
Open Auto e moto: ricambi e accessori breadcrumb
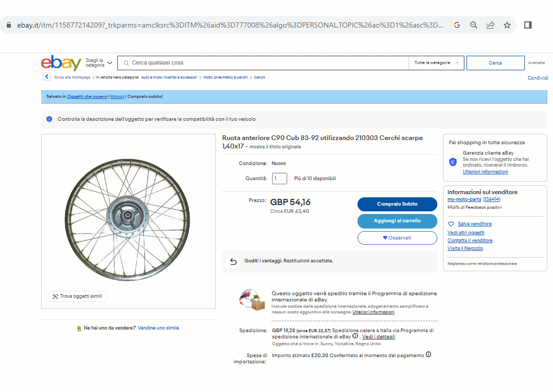pyautogui.click(x=169, y=78)
